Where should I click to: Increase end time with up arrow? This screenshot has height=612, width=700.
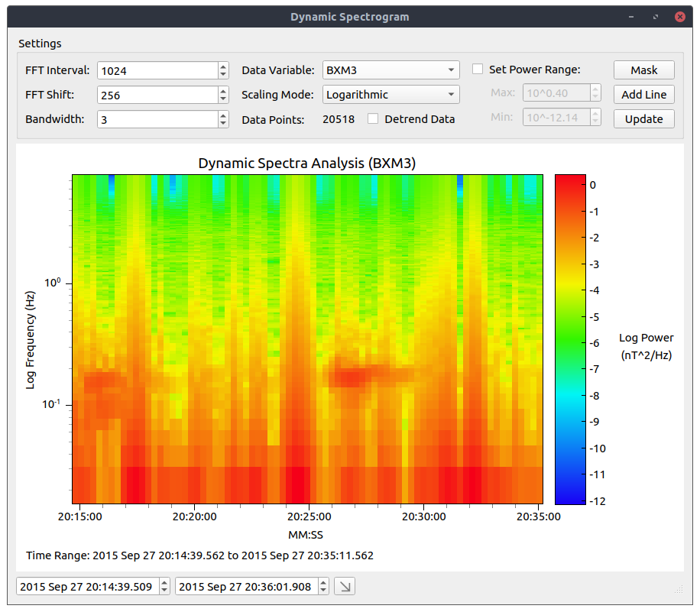tap(323, 582)
